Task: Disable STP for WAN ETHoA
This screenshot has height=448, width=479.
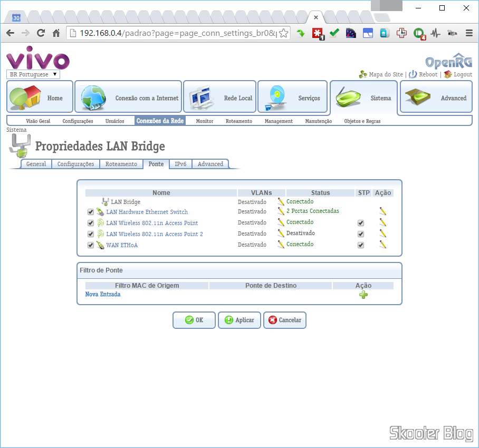Action: 361,245
